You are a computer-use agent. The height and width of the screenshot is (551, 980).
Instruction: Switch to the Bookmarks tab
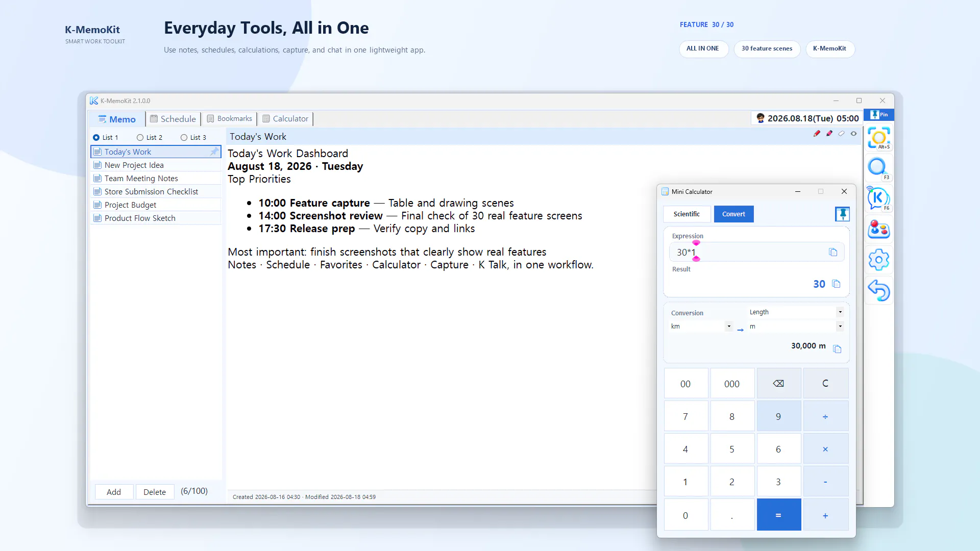tap(229, 119)
